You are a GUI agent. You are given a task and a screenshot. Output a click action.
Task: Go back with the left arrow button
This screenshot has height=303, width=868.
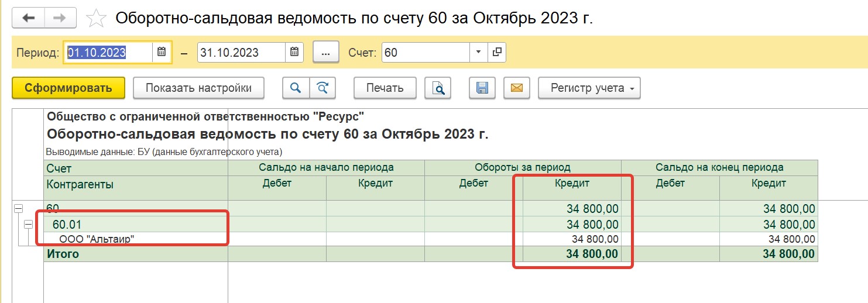[29, 18]
